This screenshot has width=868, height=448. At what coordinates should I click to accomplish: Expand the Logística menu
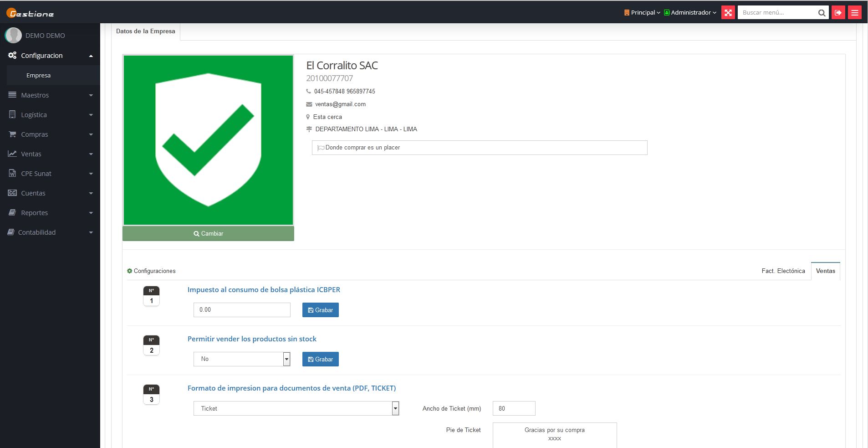click(x=91, y=115)
